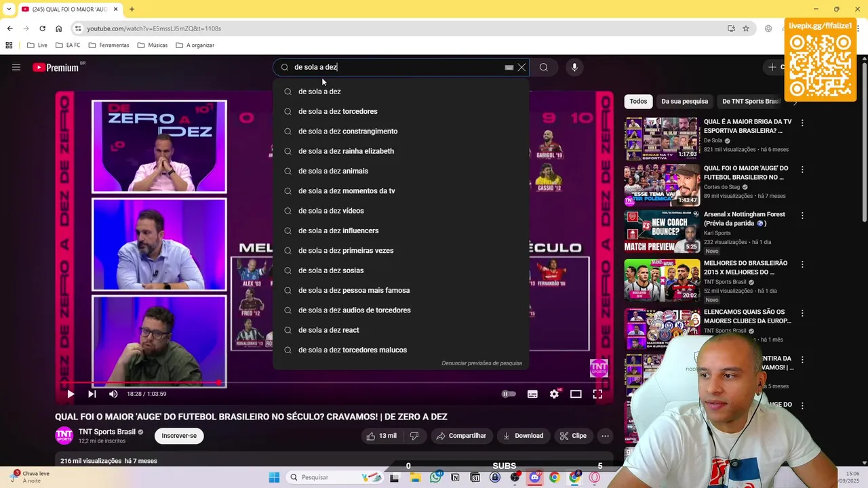Click the Download button
The width and height of the screenshot is (868, 488).
[x=523, y=436]
